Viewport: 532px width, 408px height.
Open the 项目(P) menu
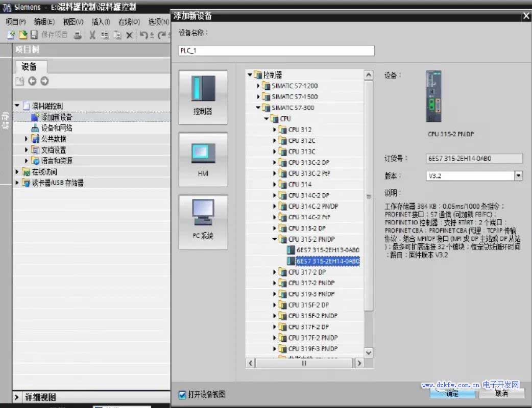tap(16, 22)
